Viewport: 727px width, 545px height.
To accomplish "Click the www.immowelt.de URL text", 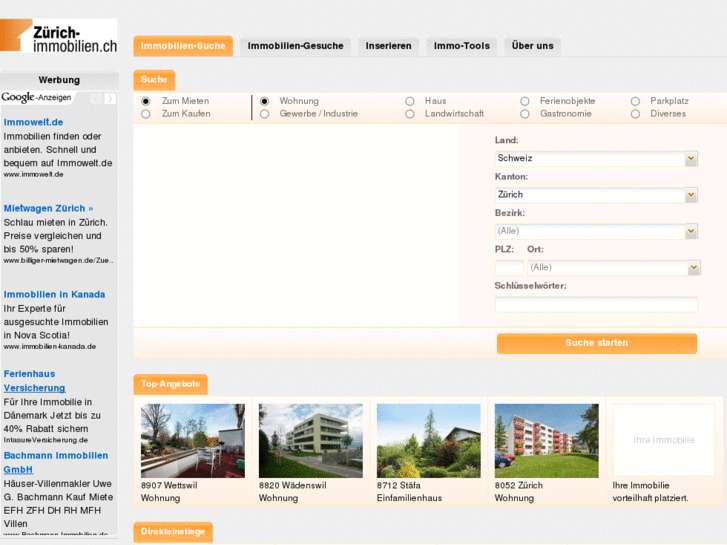I will [33, 174].
